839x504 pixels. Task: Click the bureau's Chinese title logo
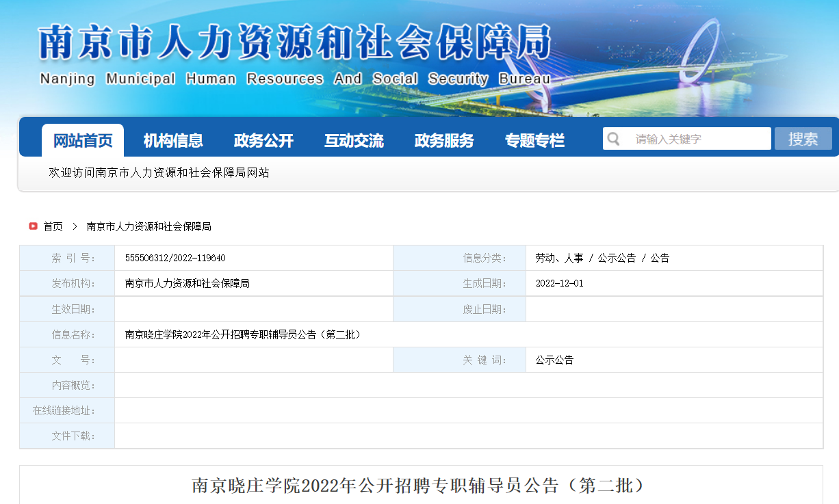294,44
